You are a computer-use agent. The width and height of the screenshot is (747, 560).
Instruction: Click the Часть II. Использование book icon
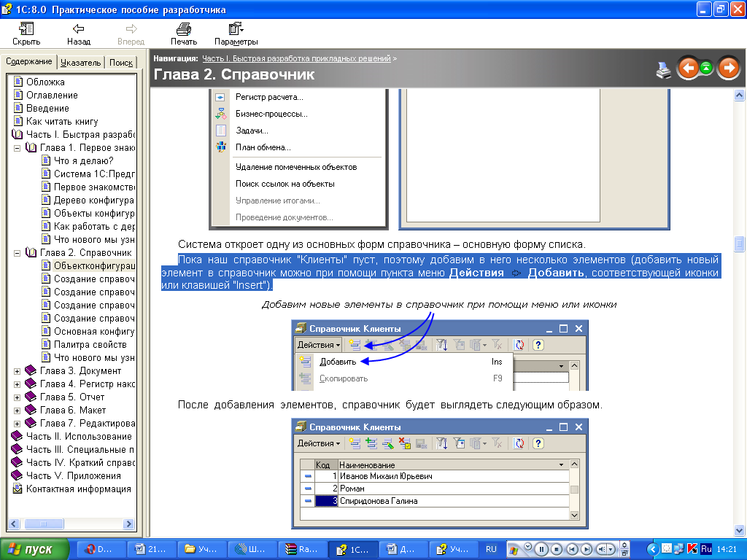click(17, 436)
